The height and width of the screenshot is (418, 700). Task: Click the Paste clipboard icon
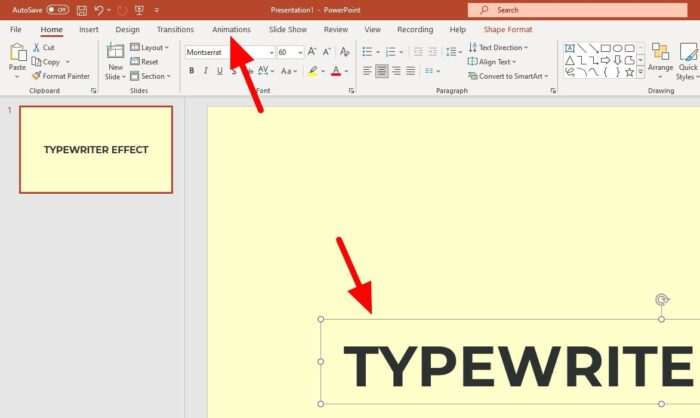coord(18,52)
